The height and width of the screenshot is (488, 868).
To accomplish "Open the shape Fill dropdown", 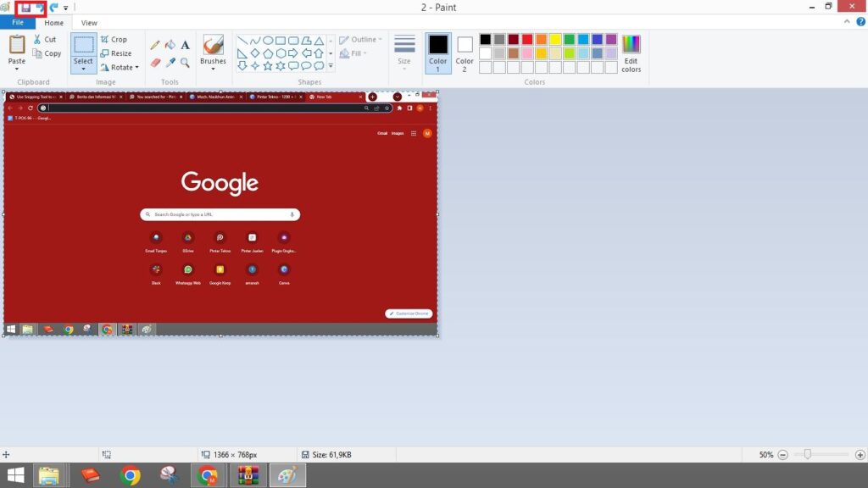I will pos(353,53).
